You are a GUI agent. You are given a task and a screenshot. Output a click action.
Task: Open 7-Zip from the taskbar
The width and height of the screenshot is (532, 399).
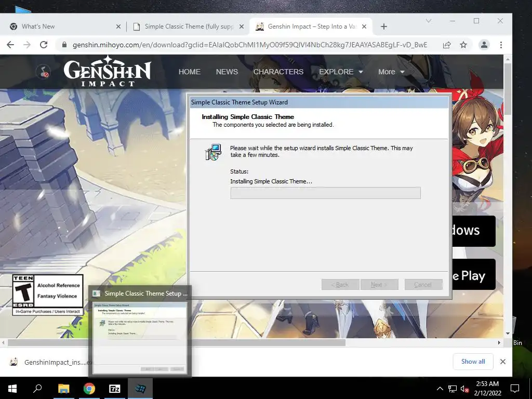point(115,389)
